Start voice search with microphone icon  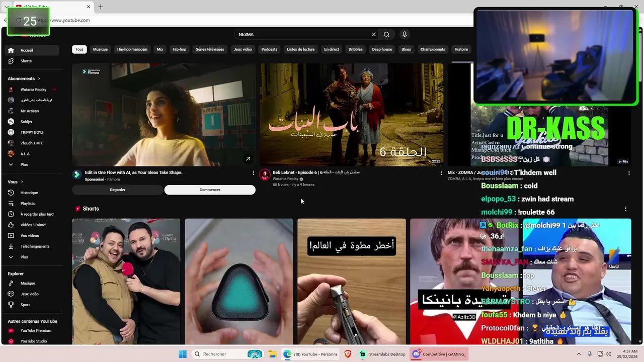(x=405, y=34)
